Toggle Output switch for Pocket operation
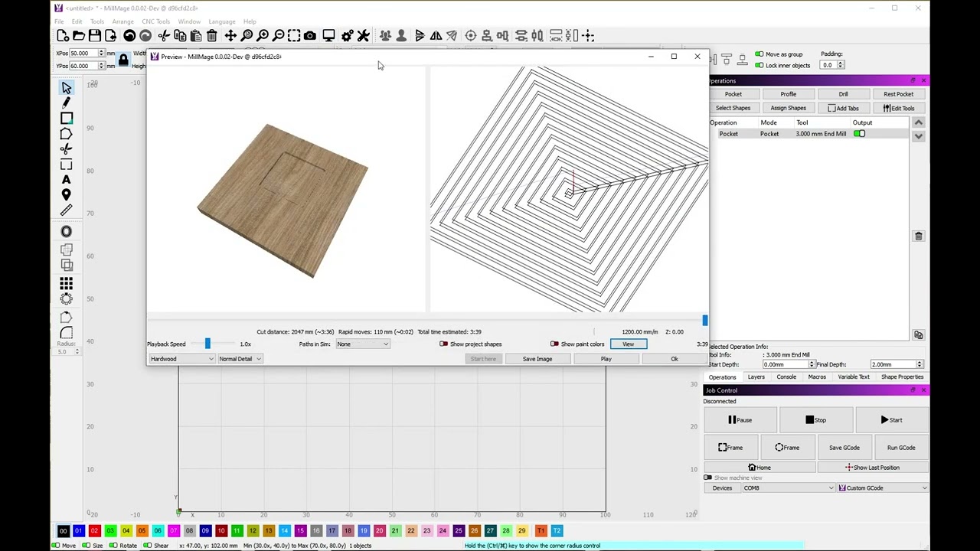 click(x=860, y=134)
